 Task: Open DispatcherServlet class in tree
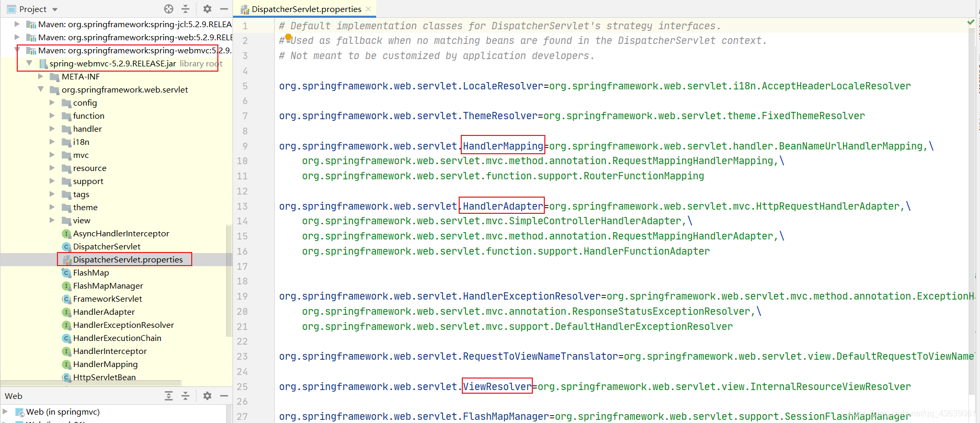pyautogui.click(x=107, y=246)
